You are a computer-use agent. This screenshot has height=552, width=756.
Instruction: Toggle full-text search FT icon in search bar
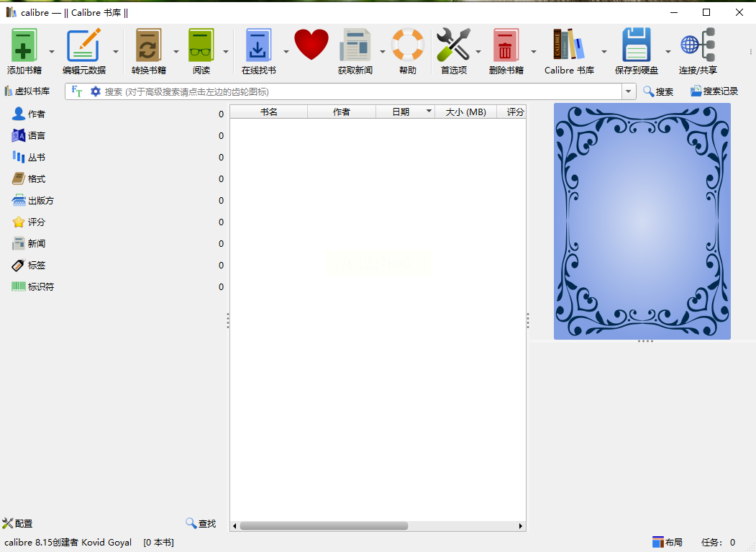point(77,91)
